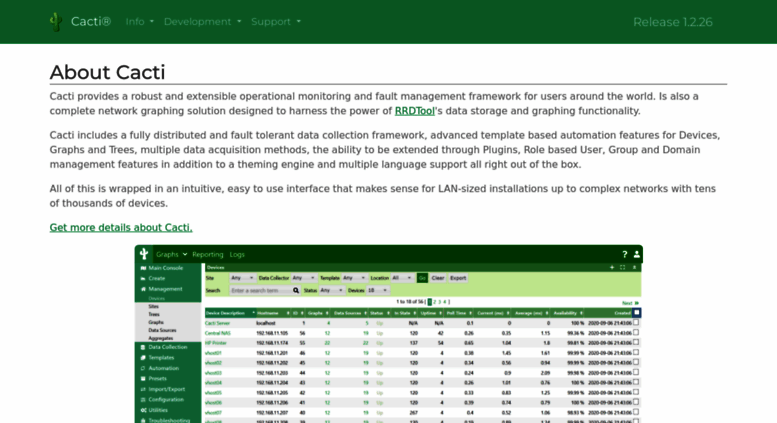
Task: Click the Main Console icon in the sidebar
Action: [143, 268]
